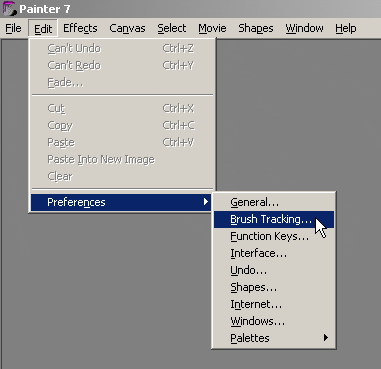
Task: Open the Window menu
Action: pyautogui.click(x=304, y=28)
